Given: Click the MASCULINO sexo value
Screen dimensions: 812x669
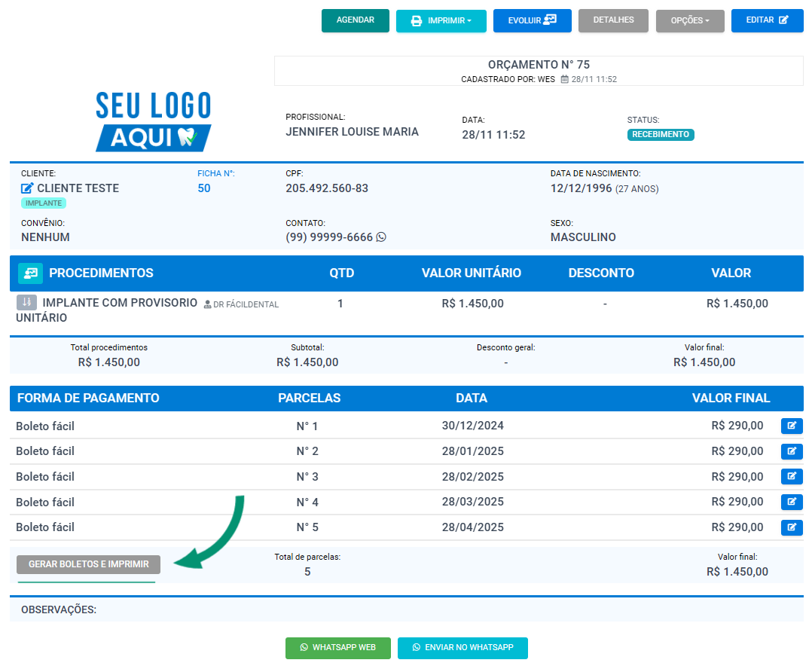Looking at the screenshot, I should click(x=582, y=237).
